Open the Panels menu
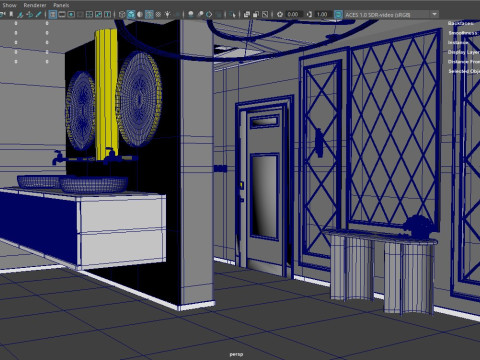 61,5
